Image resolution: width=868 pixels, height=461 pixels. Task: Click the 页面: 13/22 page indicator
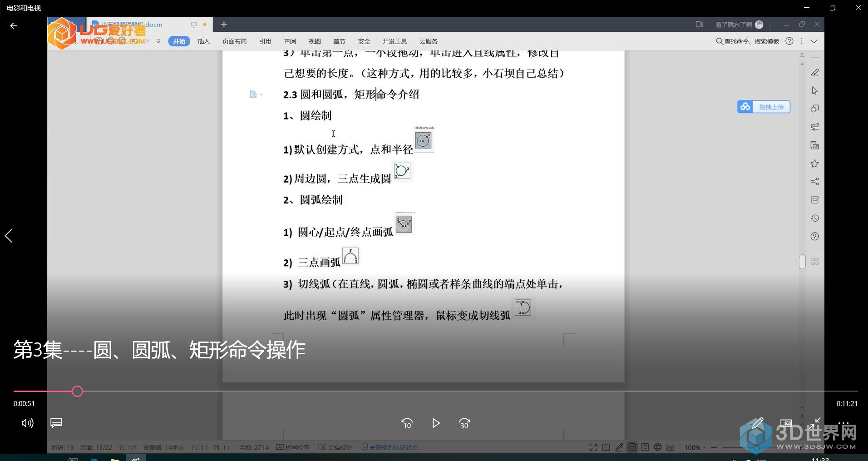click(96, 447)
